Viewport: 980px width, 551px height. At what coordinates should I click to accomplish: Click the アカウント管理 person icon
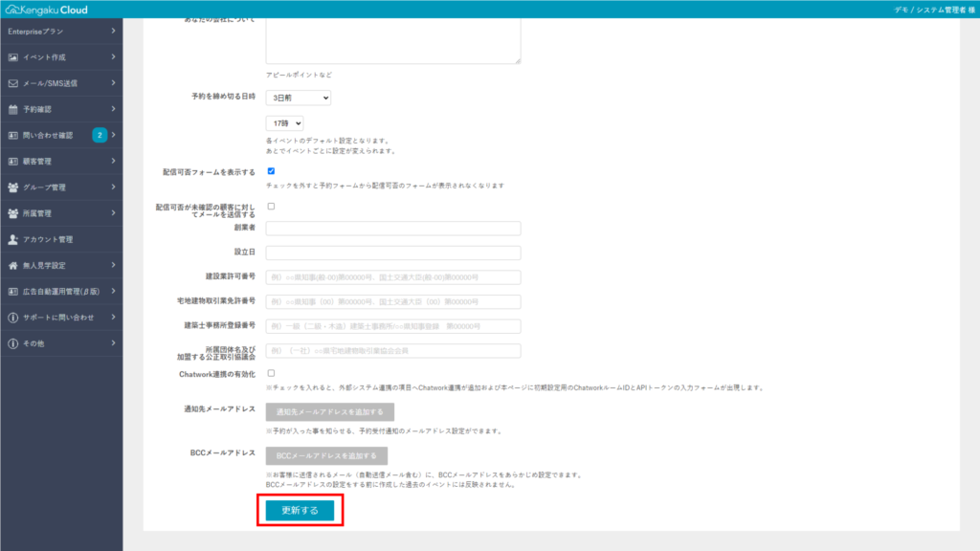[x=13, y=239]
